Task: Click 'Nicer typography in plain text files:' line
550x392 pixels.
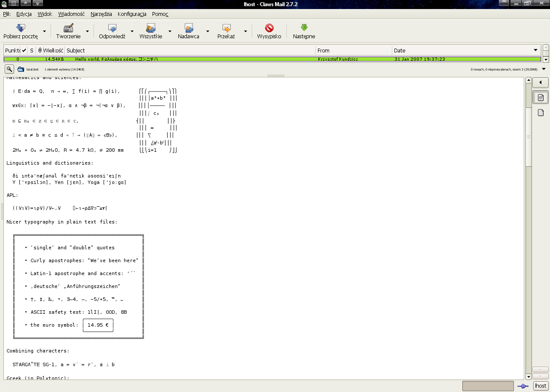Action: pos(62,222)
